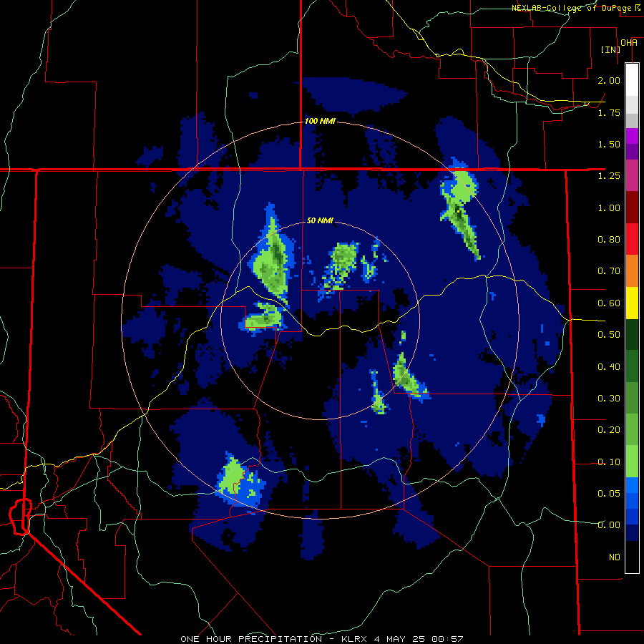The height and width of the screenshot is (644, 644).
Task: Select the 1.25 legend value
Action: pos(609,176)
